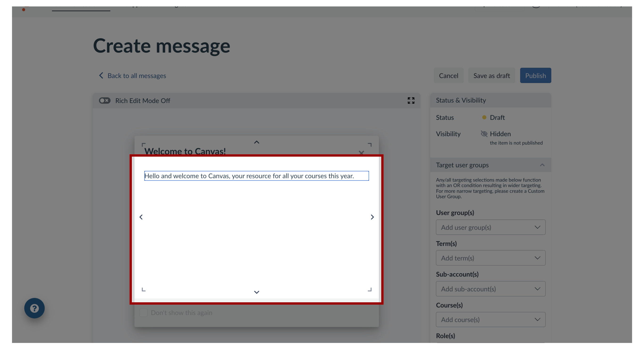Screen dimensions: 644x349
Task: Click the down chevron below message body
Action: pos(256,292)
